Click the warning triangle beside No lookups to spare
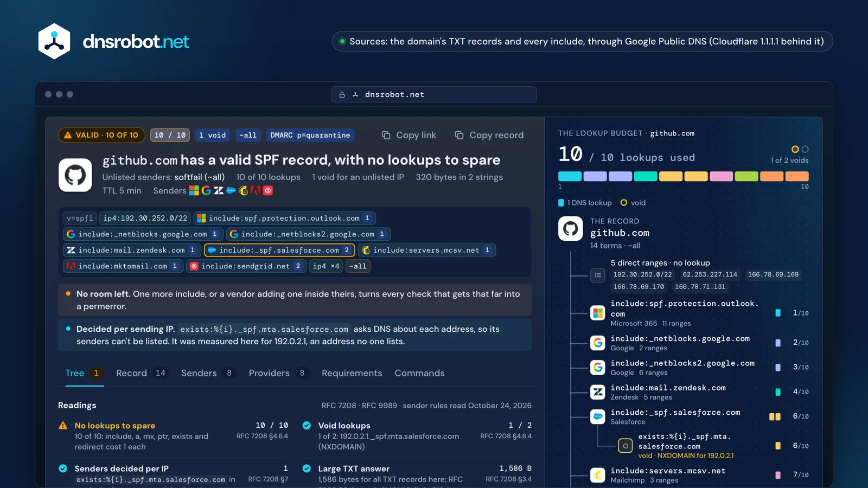Image resolution: width=868 pixels, height=488 pixels. (x=63, y=426)
